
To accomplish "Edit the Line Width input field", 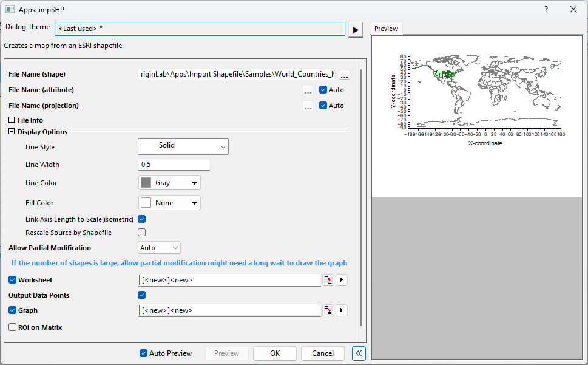I will [174, 164].
